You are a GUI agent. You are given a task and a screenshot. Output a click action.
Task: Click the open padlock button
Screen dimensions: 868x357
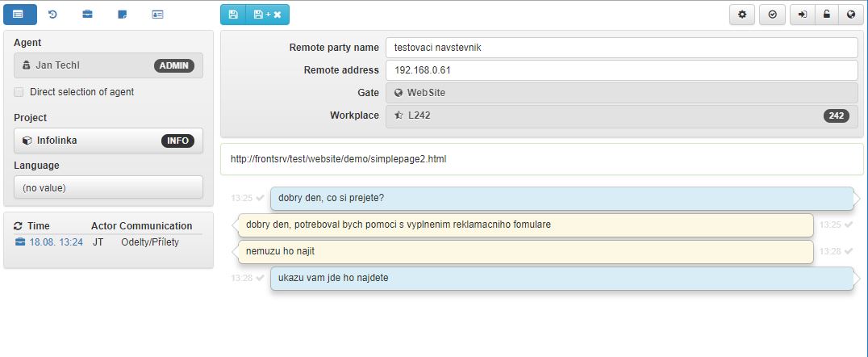point(827,15)
